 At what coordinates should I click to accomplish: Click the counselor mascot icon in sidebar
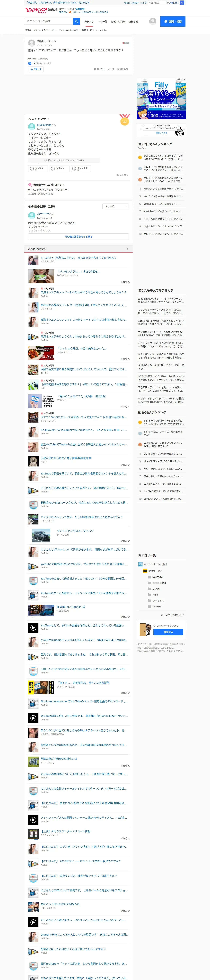point(180,132)
